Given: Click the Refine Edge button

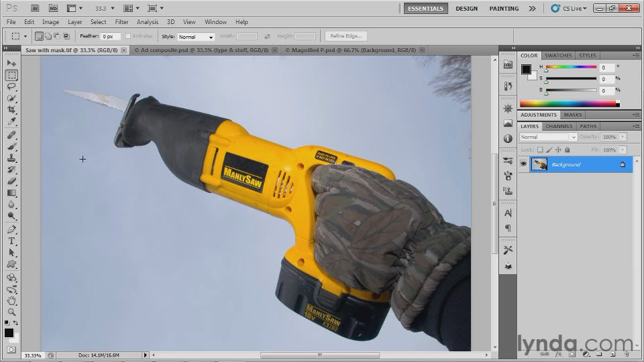Looking at the screenshot, I should click(x=346, y=36).
